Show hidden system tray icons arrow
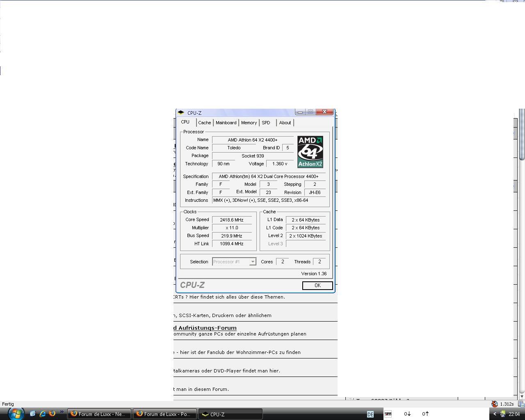The height and width of the screenshot is (420, 525). (x=495, y=414)
